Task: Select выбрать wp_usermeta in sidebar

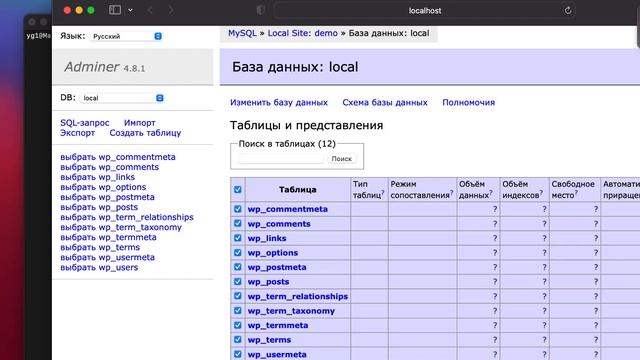Action: (107, 258)
